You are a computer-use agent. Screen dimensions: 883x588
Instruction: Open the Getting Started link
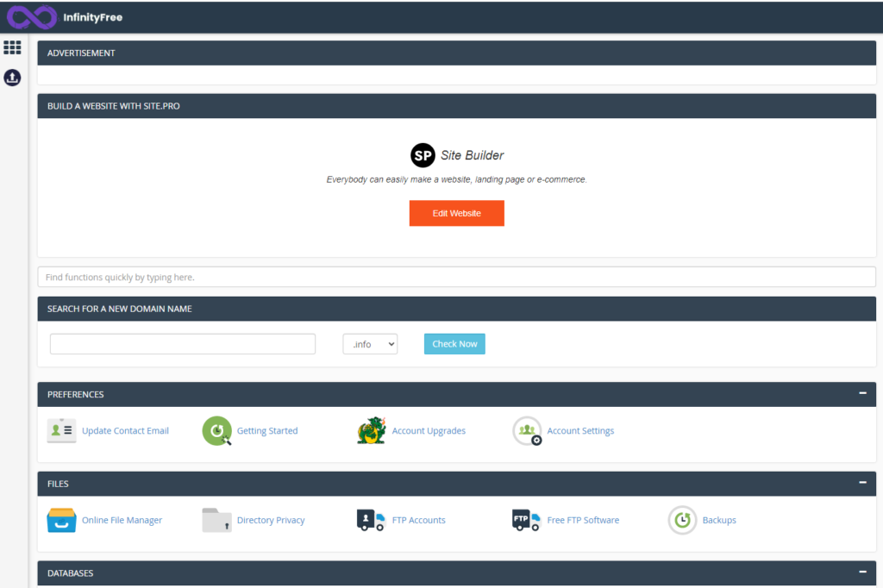pyautogui.click(x=267, y=431)
